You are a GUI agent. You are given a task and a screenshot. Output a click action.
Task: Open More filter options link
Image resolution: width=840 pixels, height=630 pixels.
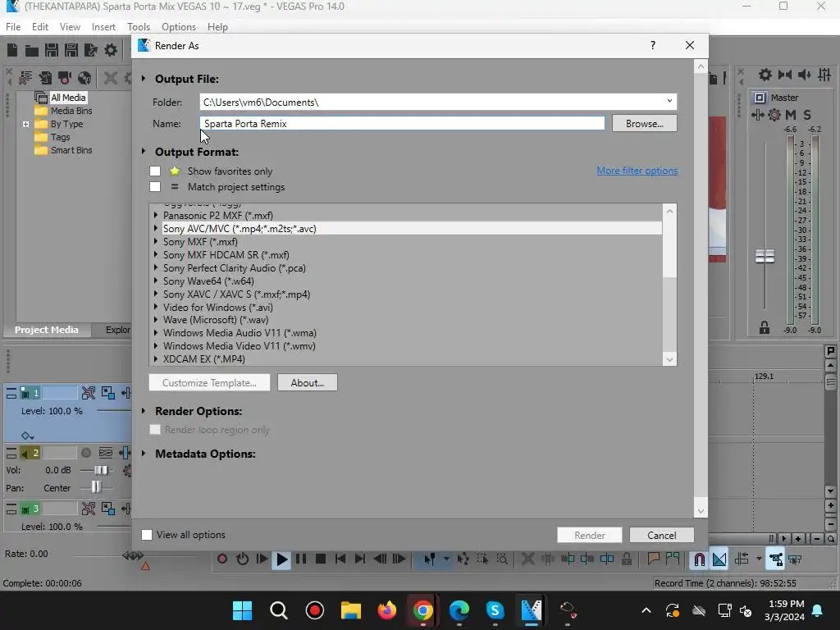[637, 171]
